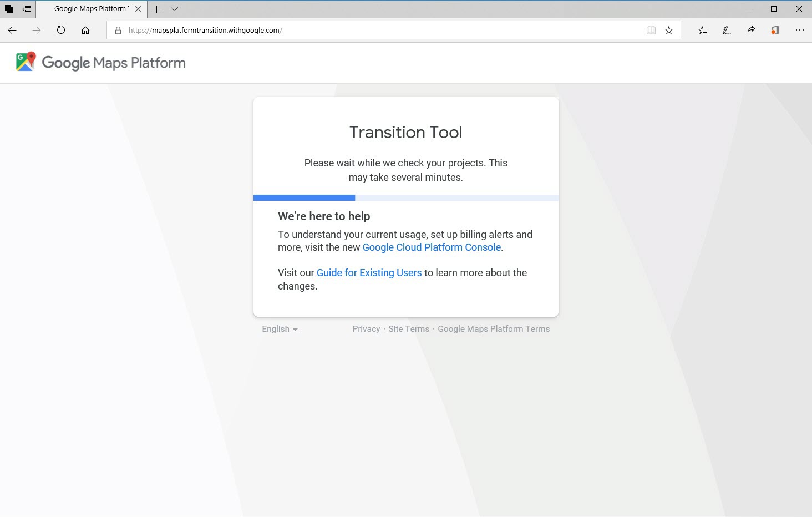Click the Transition Tool heading
The width and height of the screenshot is (812, 517).
[x=406, y=133]
